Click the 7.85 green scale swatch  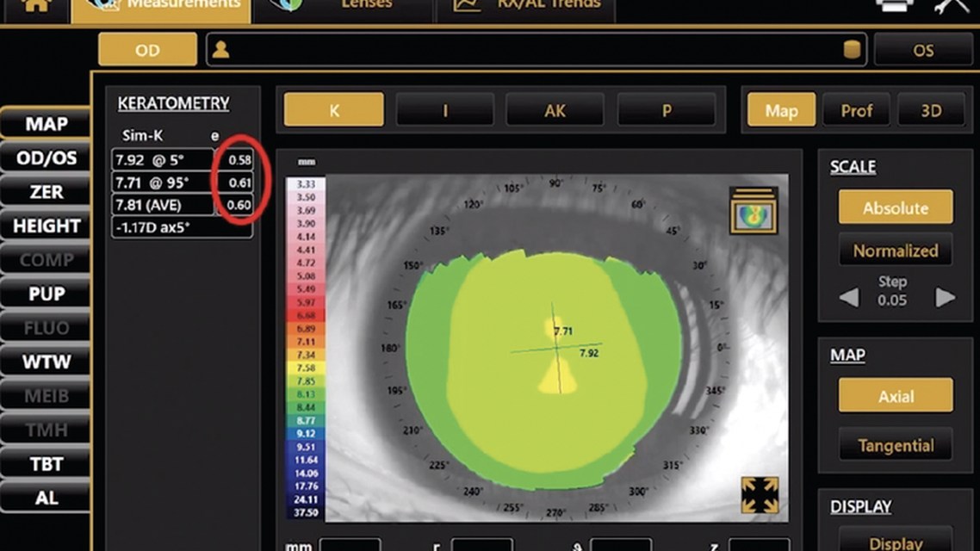(x=306, y=381)
